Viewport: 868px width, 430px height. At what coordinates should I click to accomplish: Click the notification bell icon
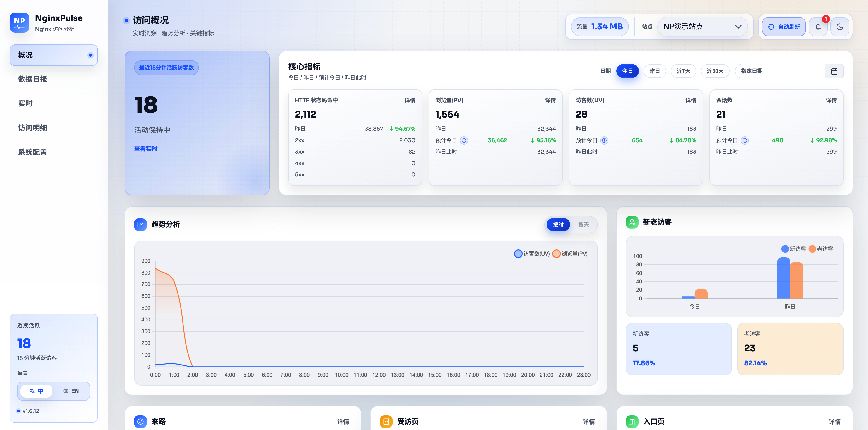pos(818,27)
